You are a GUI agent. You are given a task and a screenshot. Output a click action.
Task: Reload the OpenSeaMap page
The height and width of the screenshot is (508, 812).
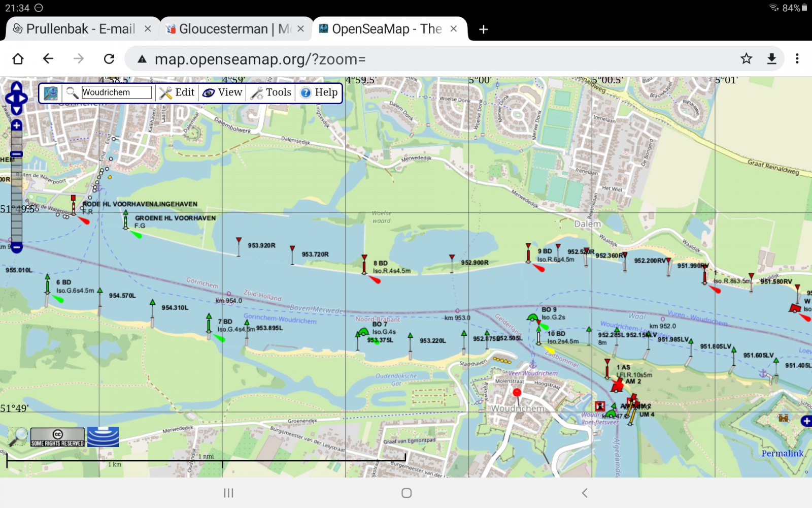109,59
